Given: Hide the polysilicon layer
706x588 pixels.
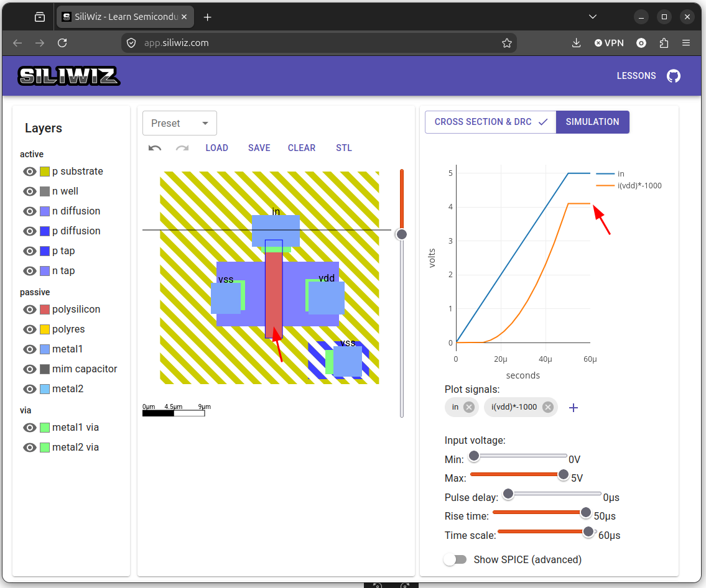Looking at the screenshot, I should (30, 310).
